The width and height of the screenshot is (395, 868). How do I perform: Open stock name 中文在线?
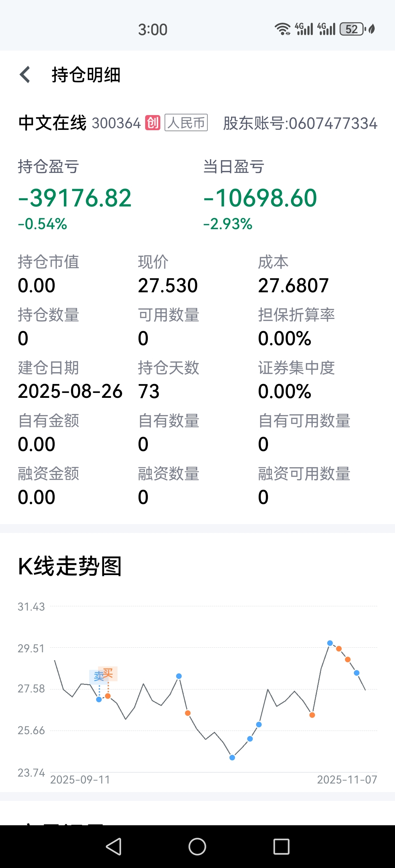click(x=52, y=123)
